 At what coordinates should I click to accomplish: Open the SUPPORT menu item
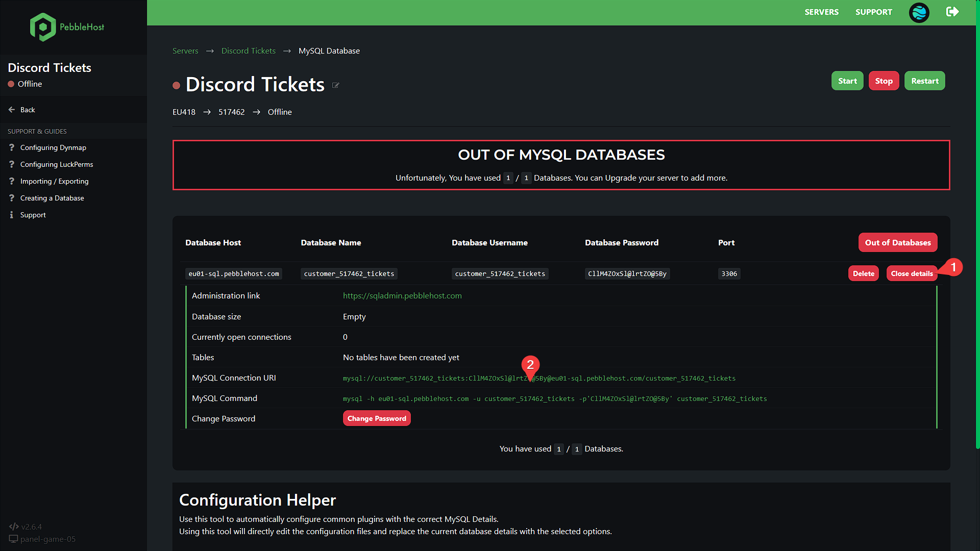873,12
